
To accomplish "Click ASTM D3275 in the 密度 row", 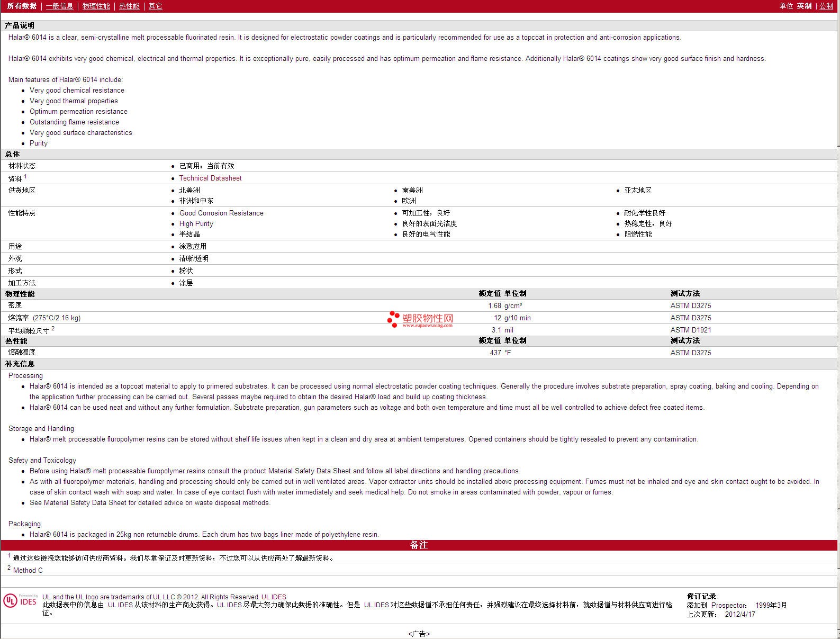I will coord(691,305).
